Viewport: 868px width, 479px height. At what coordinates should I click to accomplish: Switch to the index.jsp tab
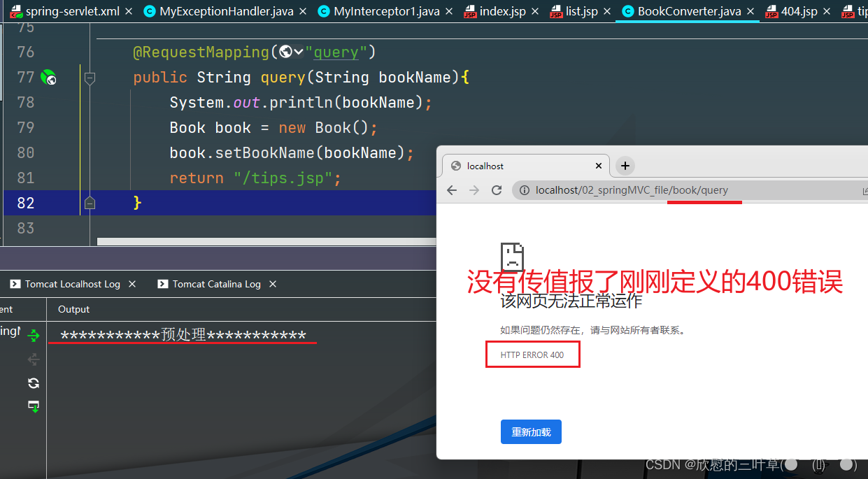495,11
